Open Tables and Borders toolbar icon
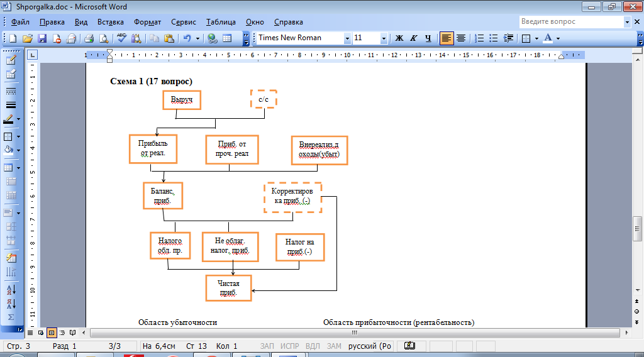The width and height of the screenshot is (644, 357). [x=227, y=38]
